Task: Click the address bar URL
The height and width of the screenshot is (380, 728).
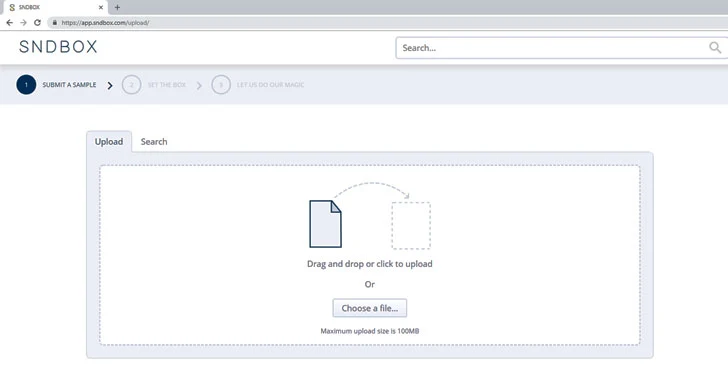Action: [105, 22]
